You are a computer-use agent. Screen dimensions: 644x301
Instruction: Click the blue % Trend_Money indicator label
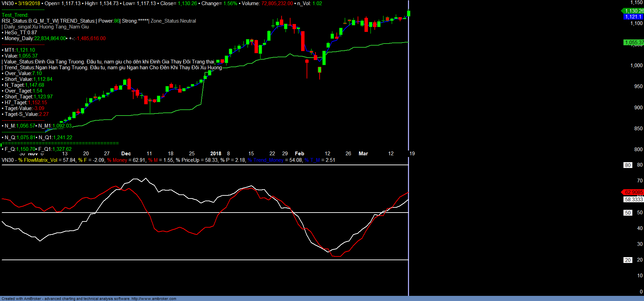(x=266, y=160)
